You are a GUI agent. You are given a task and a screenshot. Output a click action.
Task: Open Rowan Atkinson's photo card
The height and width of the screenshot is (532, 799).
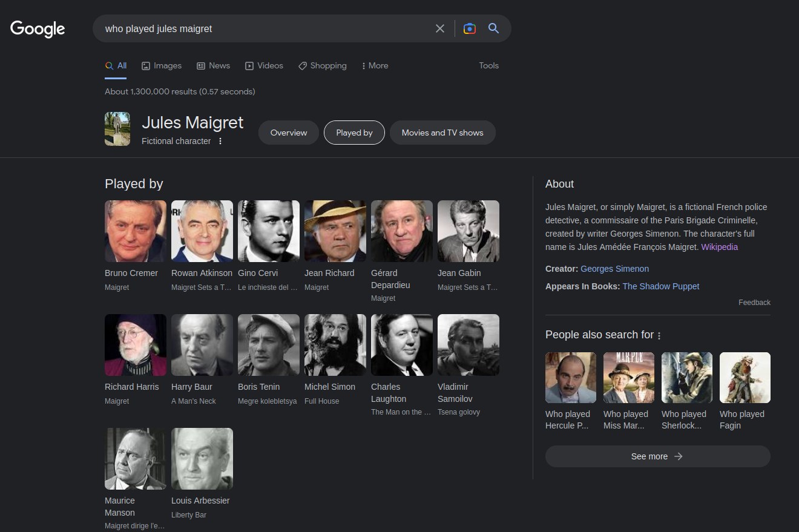point(202,231)
